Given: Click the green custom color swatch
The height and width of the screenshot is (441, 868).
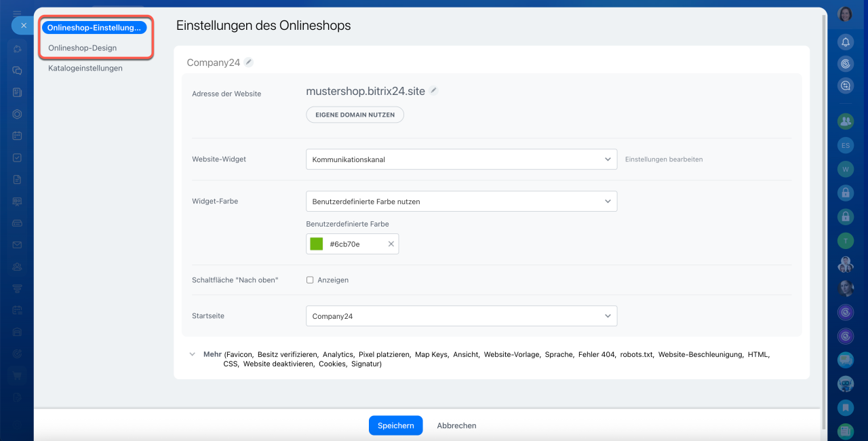Looking at the screenshot, I should coord(316,244).
